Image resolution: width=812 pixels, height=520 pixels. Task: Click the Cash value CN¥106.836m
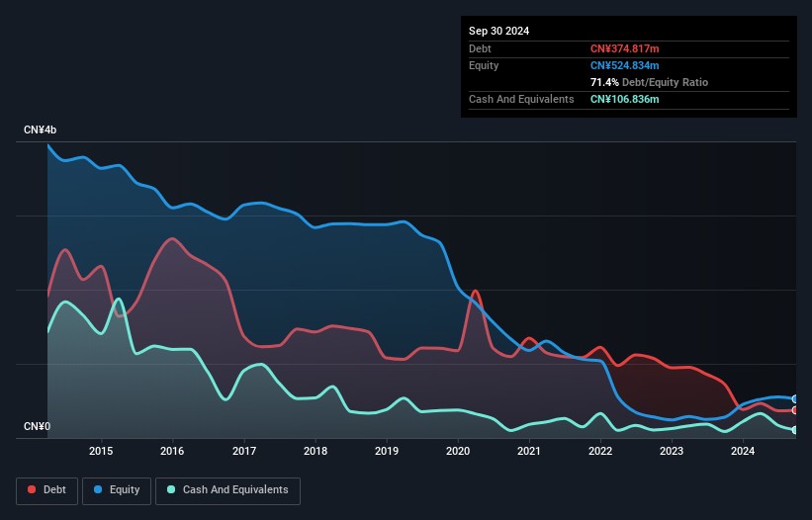click(x=624, y=99)
